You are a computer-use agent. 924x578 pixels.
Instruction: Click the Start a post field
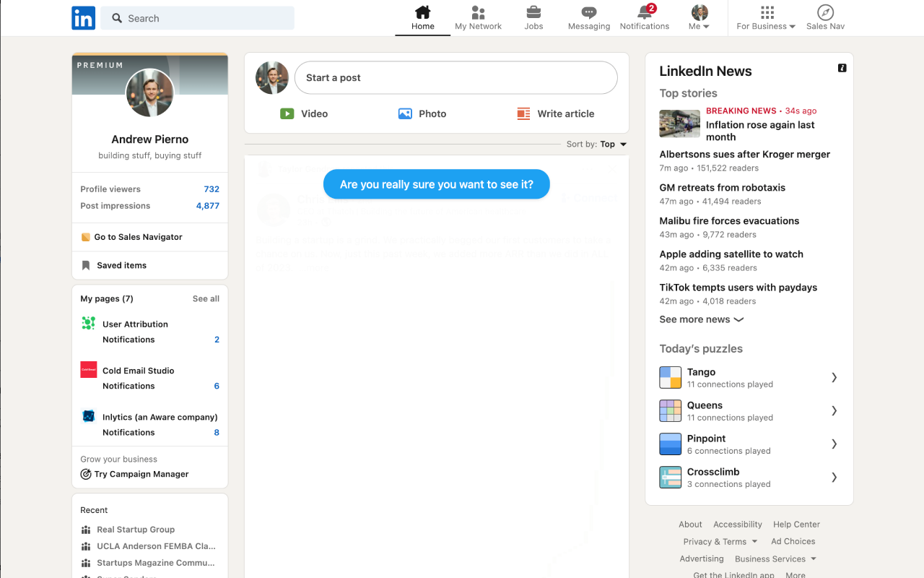[x=456, y=77]
